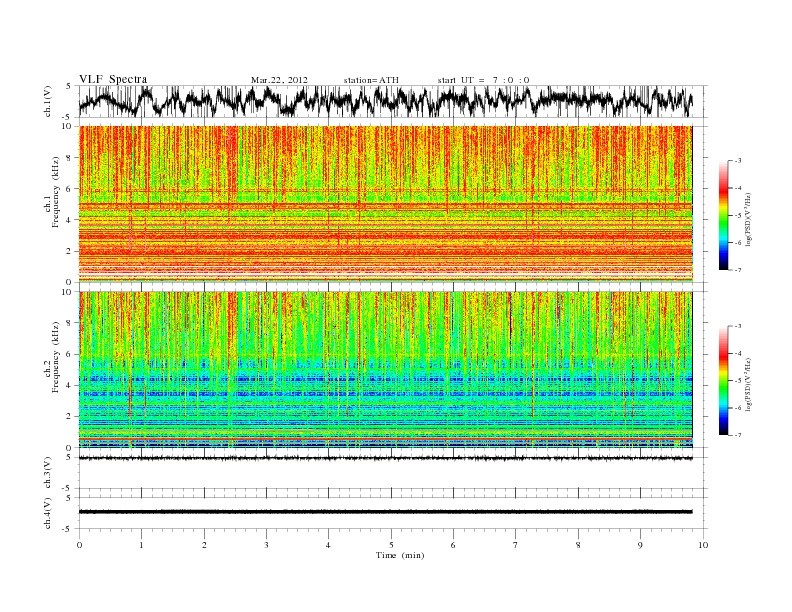Click the ch.1 voltage waveform trace

(385, 101)
